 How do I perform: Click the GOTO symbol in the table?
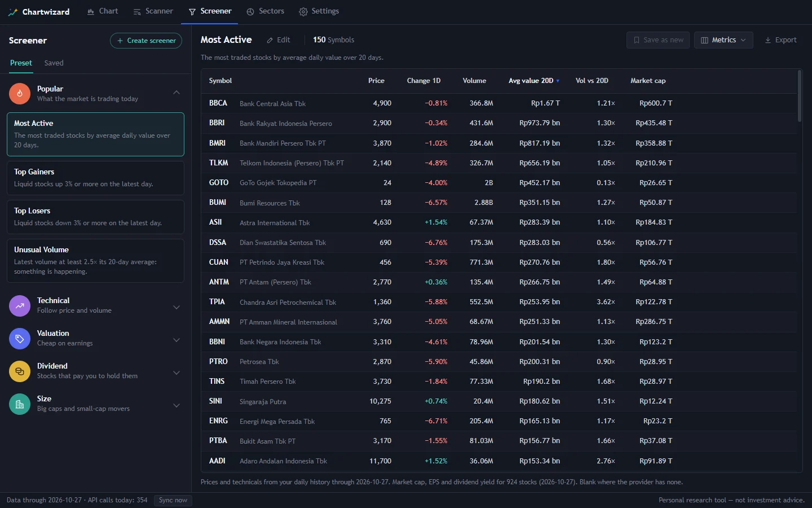pyautogui.click(x=219, y=183)
